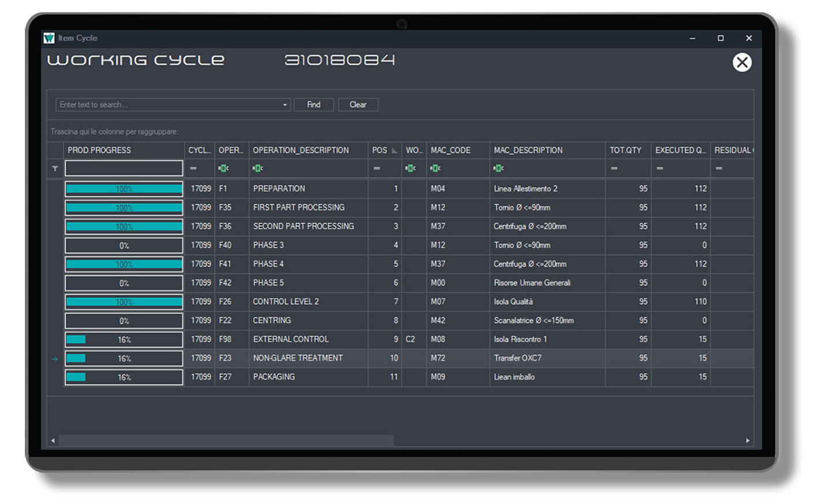Click the Risorse Umane Generali cell

pos(547,283)
